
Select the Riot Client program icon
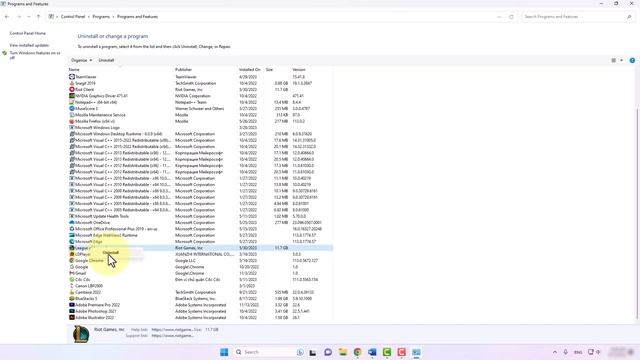(72, 89)
